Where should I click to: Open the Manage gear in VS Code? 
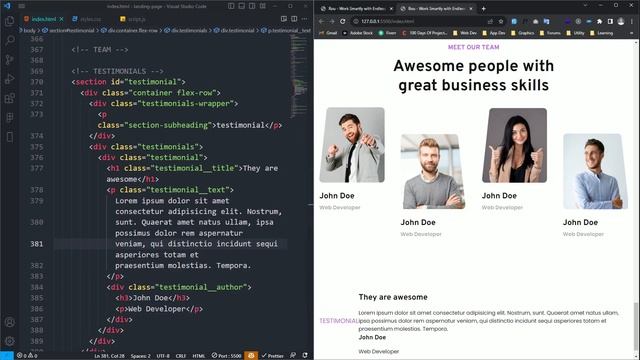click(10, 341)
